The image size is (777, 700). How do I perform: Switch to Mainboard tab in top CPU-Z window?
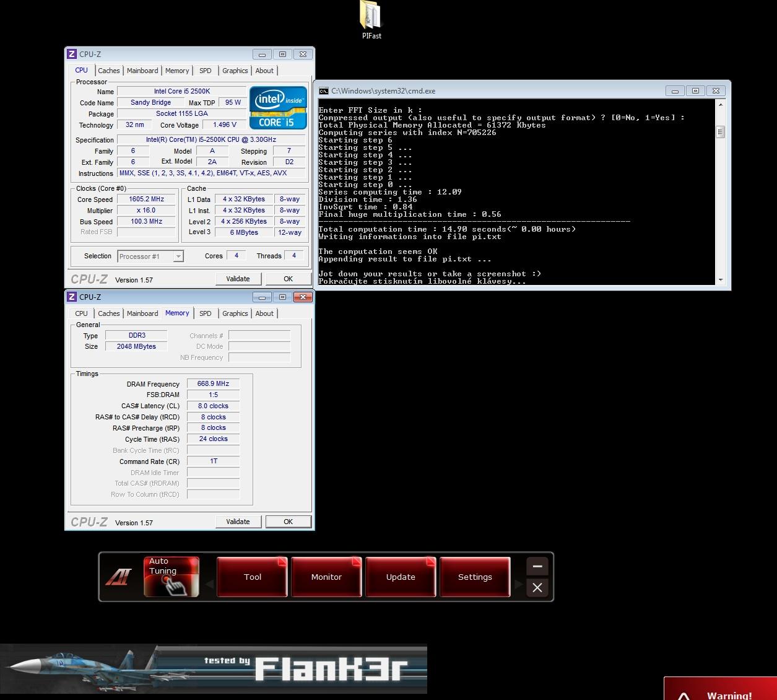coord(142,71)
